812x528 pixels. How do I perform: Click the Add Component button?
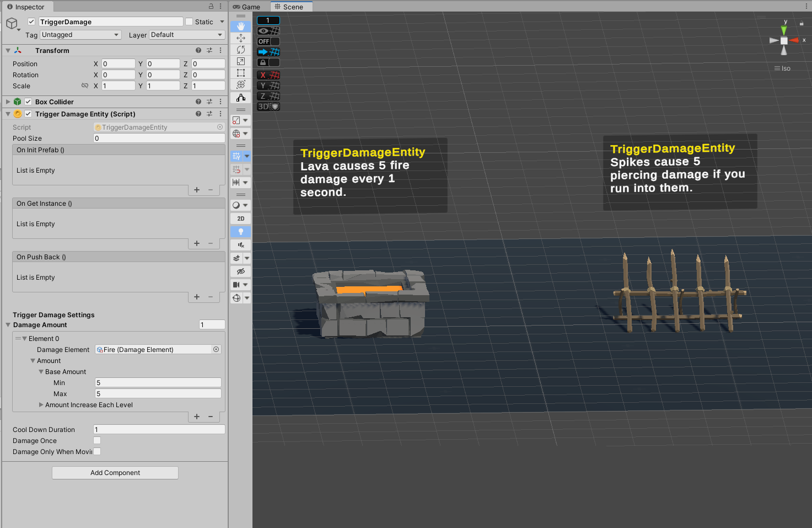115,473
